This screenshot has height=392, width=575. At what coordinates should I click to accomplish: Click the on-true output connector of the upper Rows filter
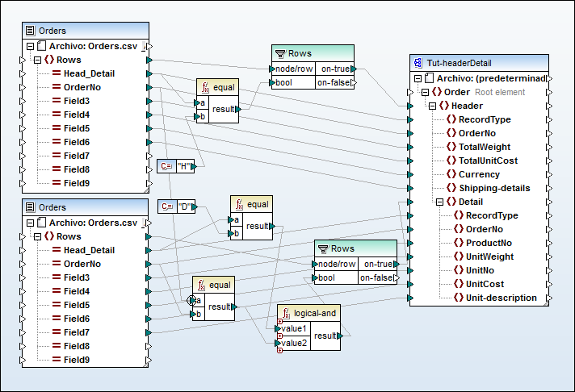354,69
